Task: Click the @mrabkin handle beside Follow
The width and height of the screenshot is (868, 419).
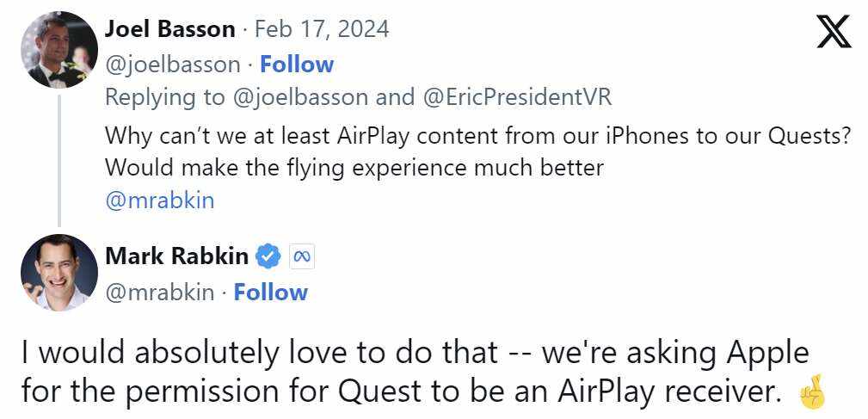Action: 159,293
